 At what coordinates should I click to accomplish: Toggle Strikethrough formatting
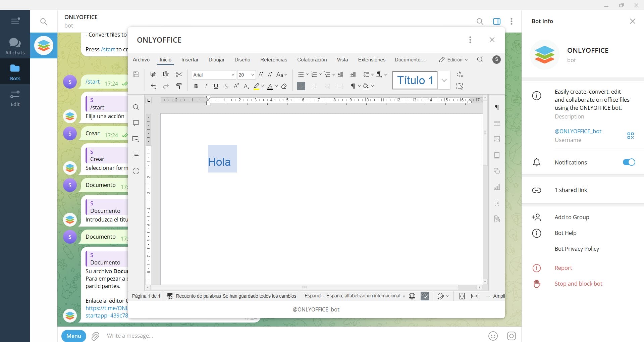pyautogui.click(x=226, y=86)
